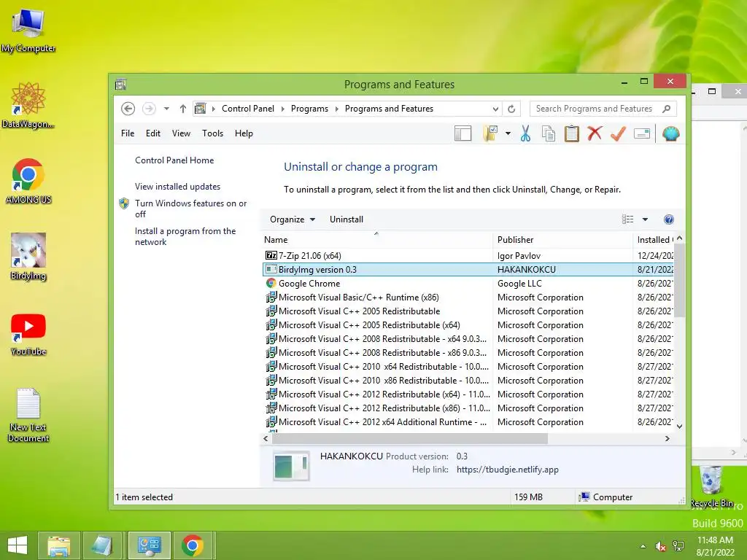This screenshot has width=747, height=560.
Task: Select Microsoft Visual C++ 2005 Redistributable (x64)
Action: pyautogui.click(x=468, y=324)
